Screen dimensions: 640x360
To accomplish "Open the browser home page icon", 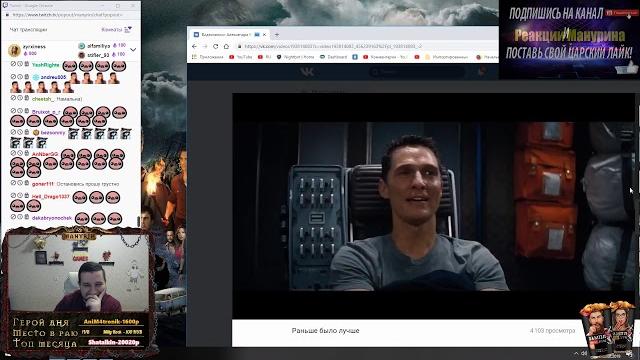I will 226,47.
